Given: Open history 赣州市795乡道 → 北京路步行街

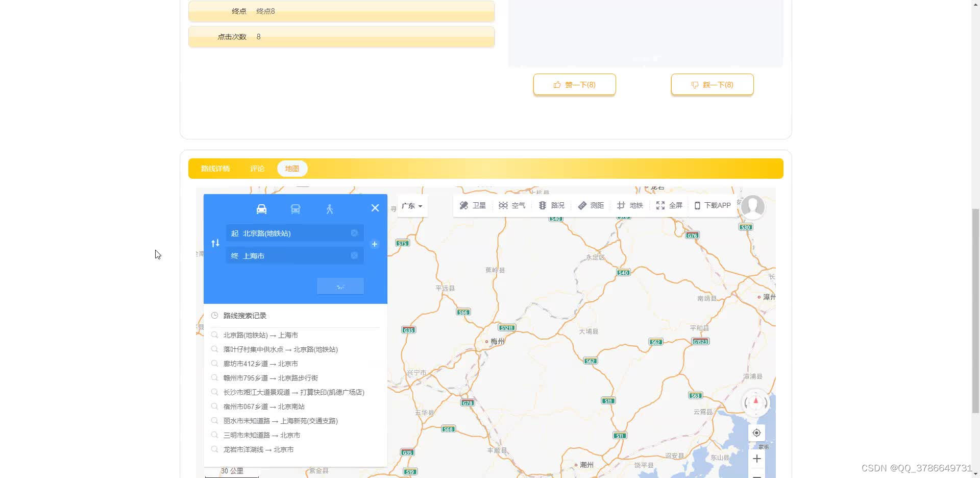Looking at the screenshot, I should (271, 378).
